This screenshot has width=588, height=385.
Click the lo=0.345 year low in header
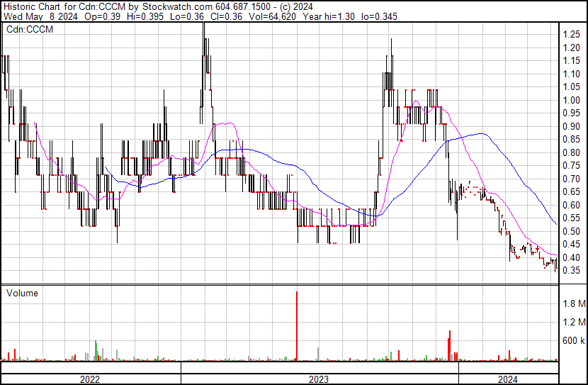[x=379, y=16]
